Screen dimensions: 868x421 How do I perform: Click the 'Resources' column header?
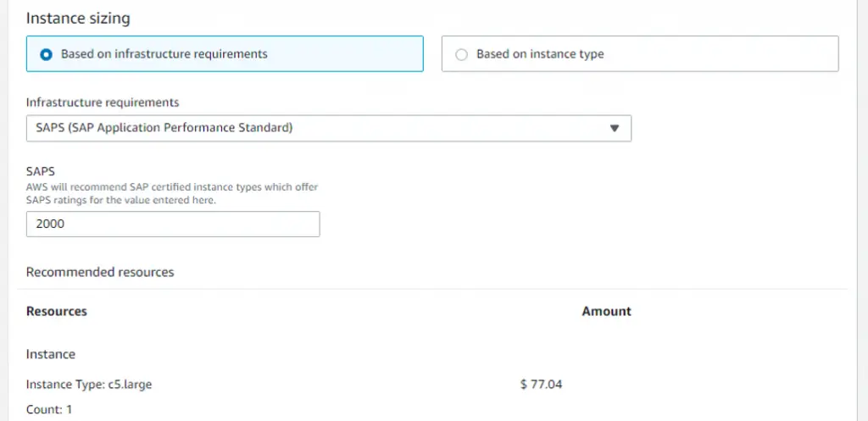(57, 312)
